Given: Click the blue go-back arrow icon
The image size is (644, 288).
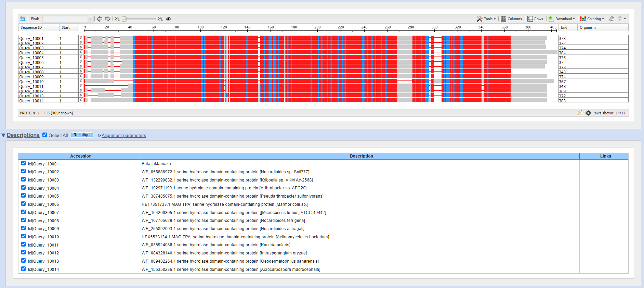Looking at the screenshot, I should coord(23,19).
